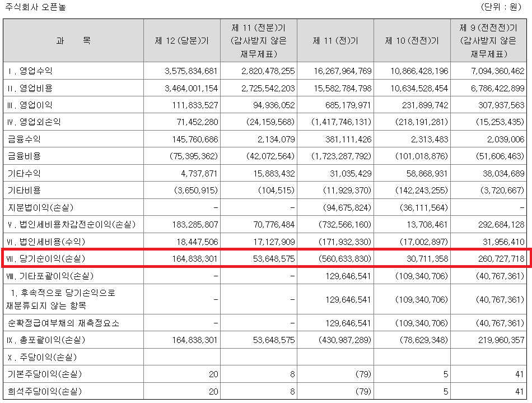Click the value (1,417,746,131)
This screenshot has width=532, height=403.
pos(342,122)
